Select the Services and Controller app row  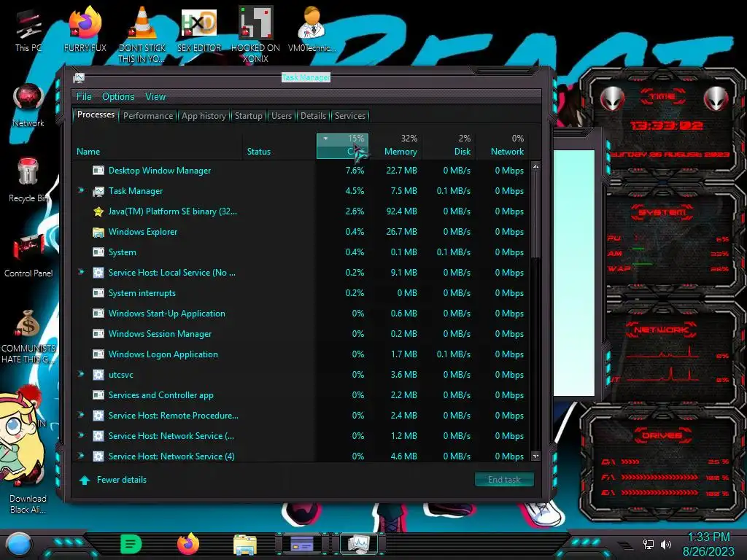tap(301, 395)
